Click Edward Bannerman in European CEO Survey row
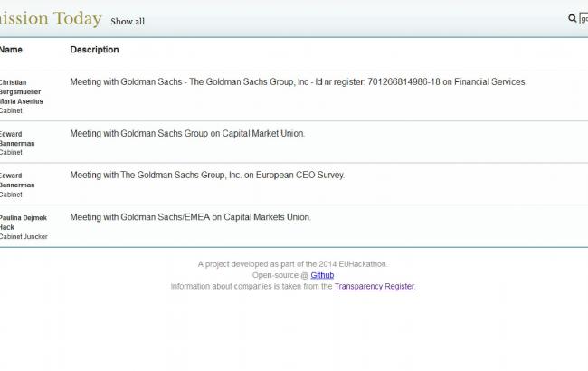Screen dimensions: 588x371 18,180
